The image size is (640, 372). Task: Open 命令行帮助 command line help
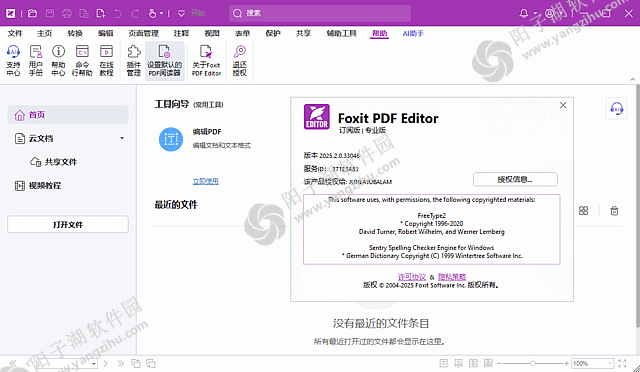[x=82, y=60]
